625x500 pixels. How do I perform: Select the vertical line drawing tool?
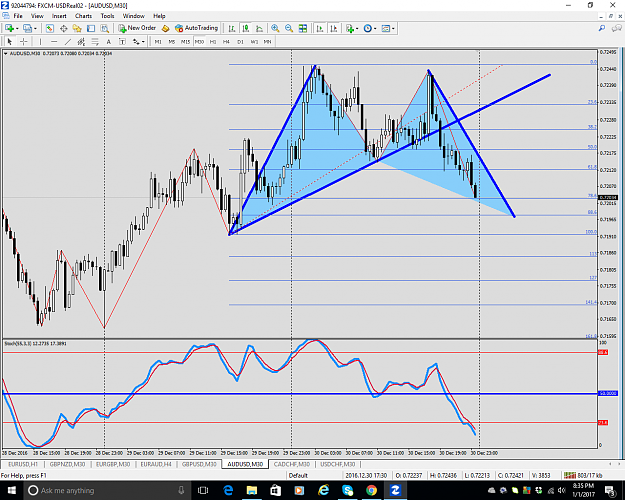point(40,41)
